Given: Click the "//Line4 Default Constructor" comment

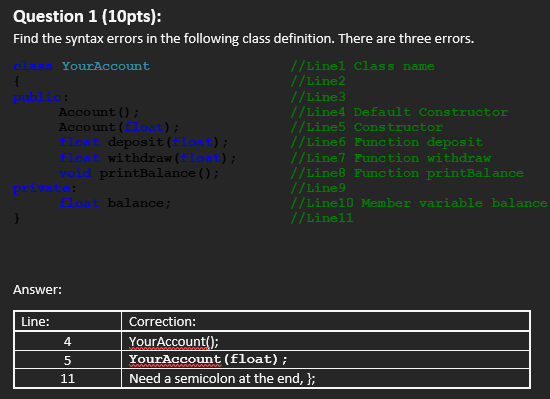Looking at the screenshot, I should coord(399,112).
